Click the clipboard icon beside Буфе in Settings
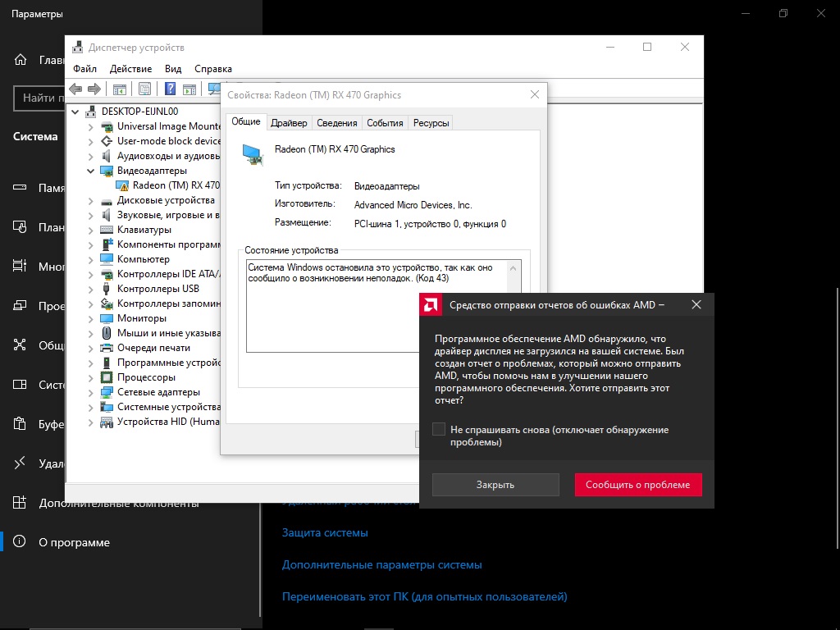This screenshot has width=840, height=630. pos(20,424)
